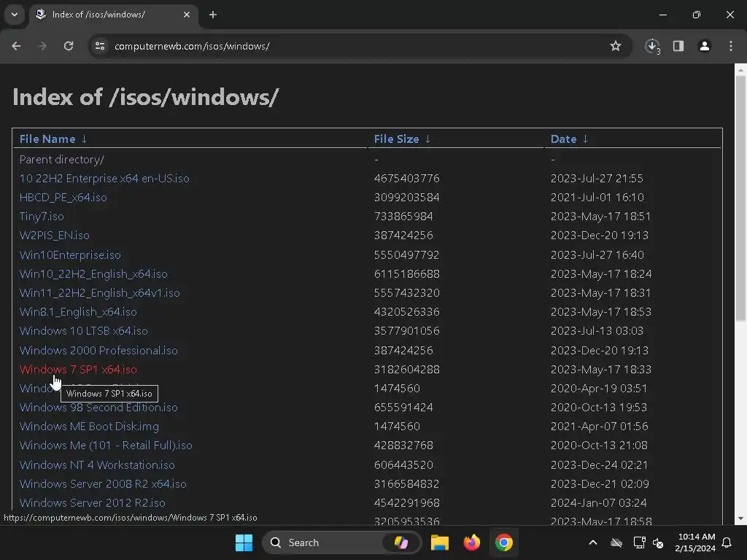Viewport: 747px width, 560px height.
Task: Select file size value 4675403776
Action: point(407,179)
